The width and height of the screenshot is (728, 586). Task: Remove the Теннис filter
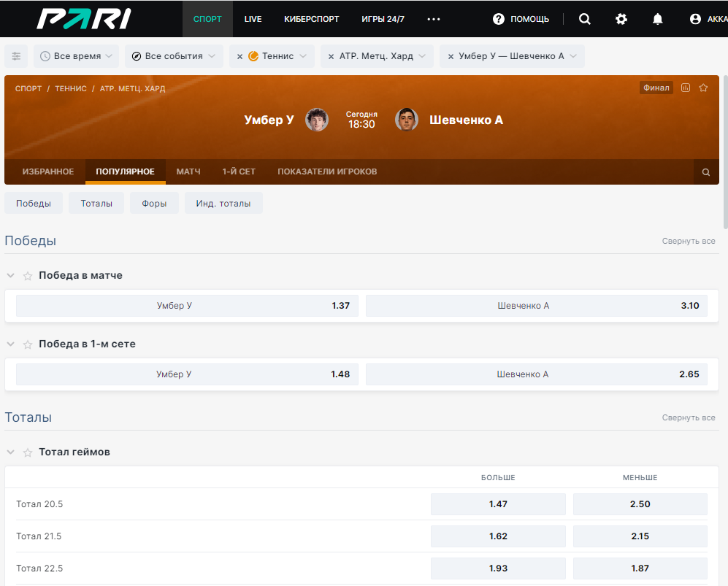[x=240, y=57]
